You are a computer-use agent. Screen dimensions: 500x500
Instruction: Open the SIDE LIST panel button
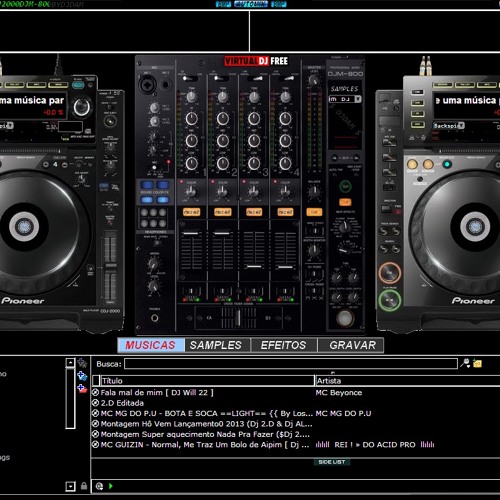(331, 462)
